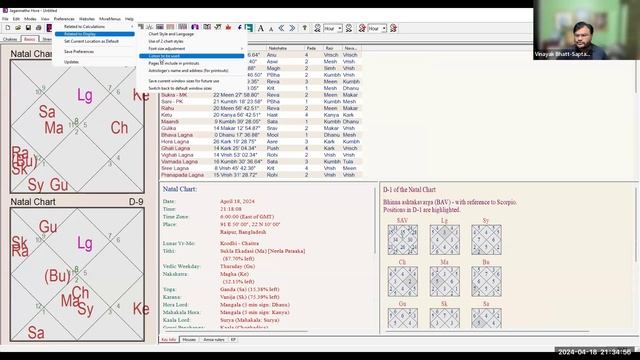The image size is (640, 360).
Task: Click the Pada column header
Action: [x=313, y=48]
